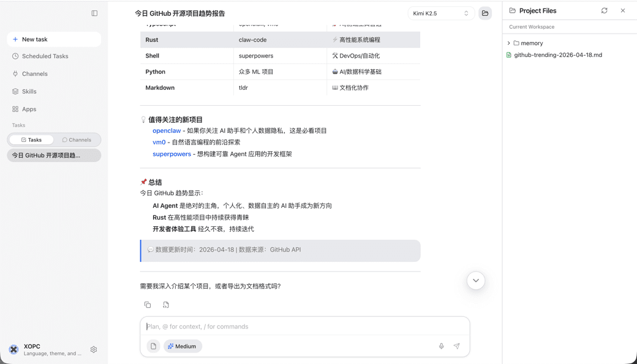Click the scroll-to-bottom chevron
Viewport: 637px width, 364px height.
[x=476, y=280]
